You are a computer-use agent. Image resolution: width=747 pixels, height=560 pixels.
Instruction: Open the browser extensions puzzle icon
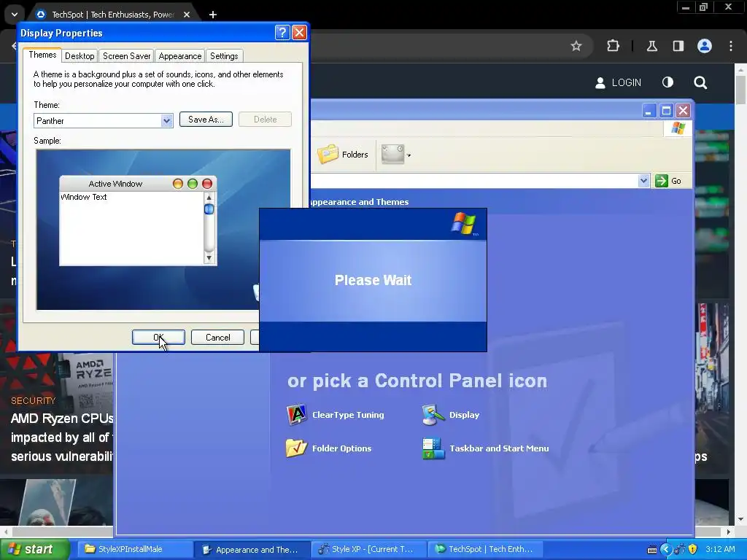click(613, 46)
